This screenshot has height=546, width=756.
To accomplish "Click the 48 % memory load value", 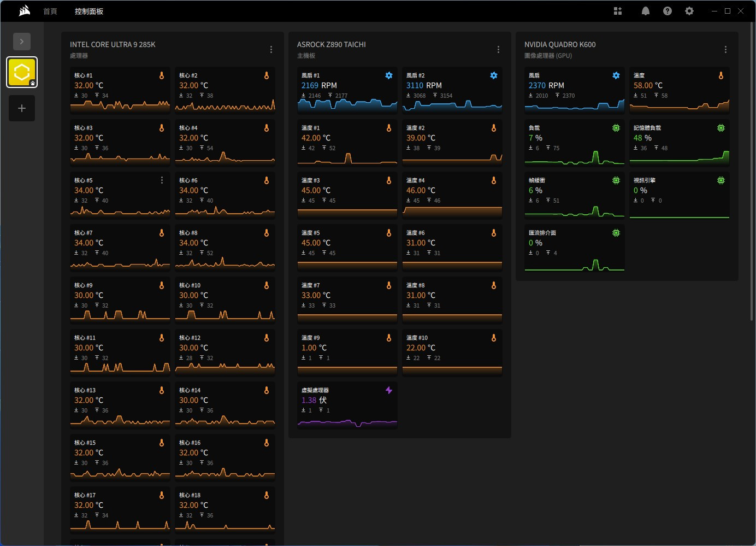I will [x=642, y=138].
